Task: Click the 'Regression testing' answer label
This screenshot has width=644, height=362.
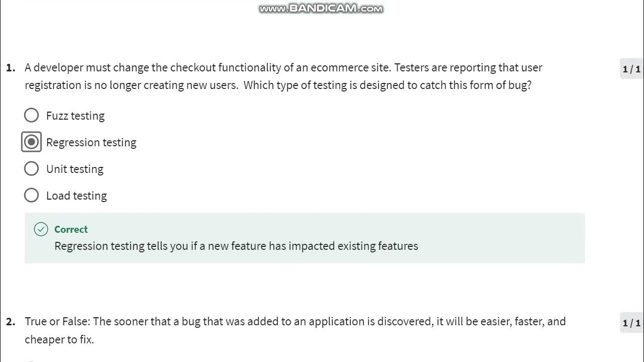Action: [91, 142]
